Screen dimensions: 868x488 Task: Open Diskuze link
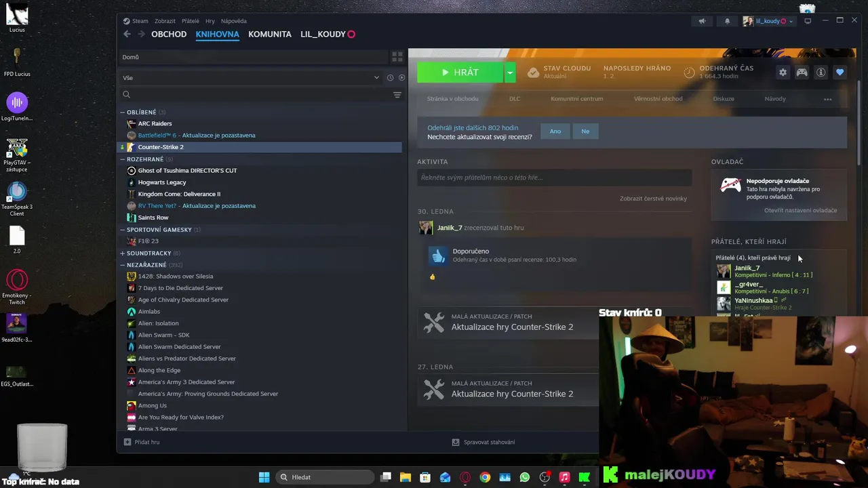click(724, 99)
